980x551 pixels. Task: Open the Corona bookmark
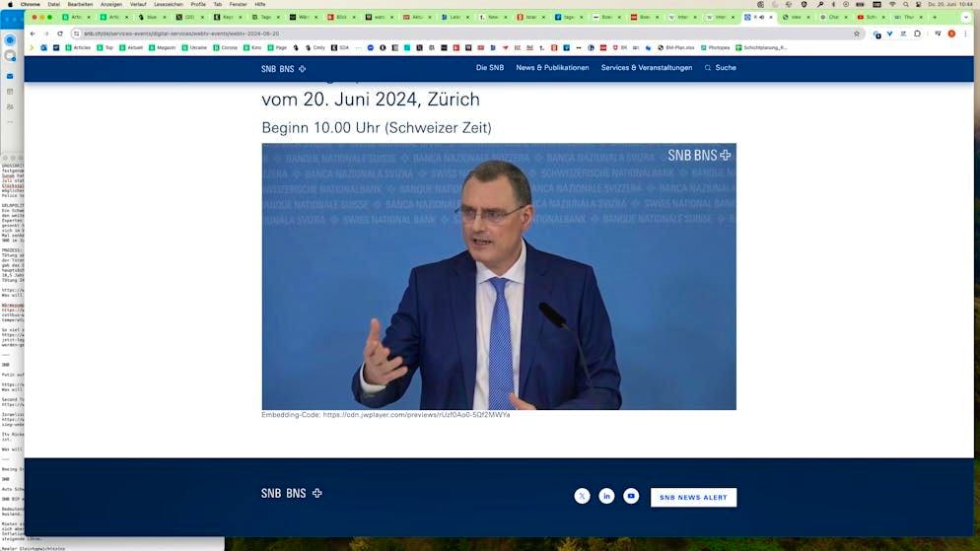(x=225, y=47)
